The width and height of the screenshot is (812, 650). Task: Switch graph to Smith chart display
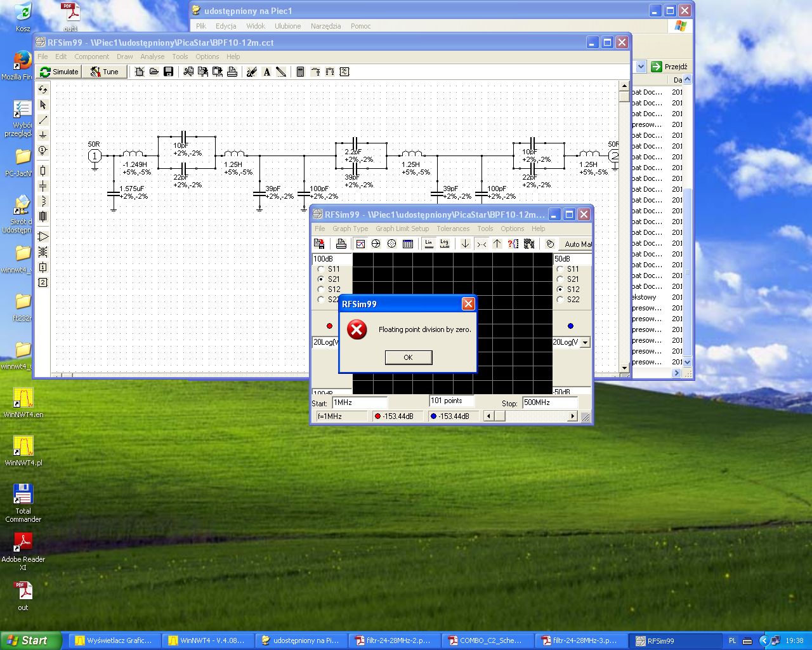376,244
